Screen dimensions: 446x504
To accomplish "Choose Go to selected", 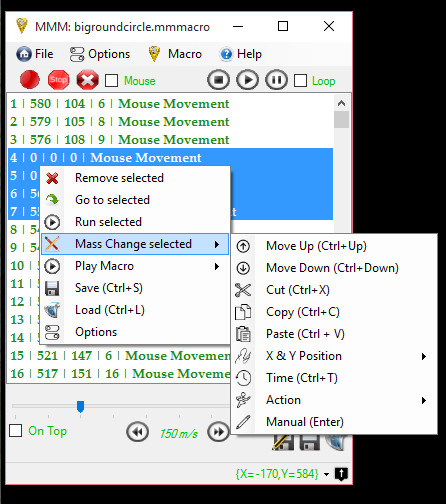I will pos(135,200).
